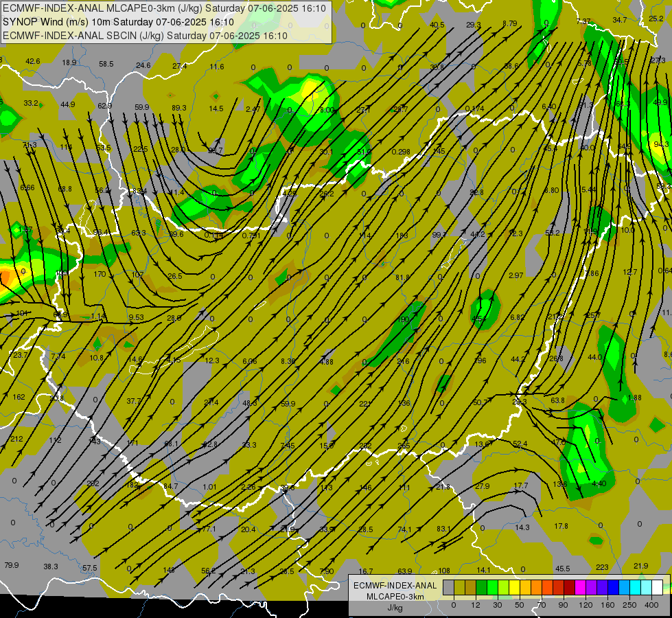
Task: Click the pure yellow legend swatch
Action: [x=514, y=587]
